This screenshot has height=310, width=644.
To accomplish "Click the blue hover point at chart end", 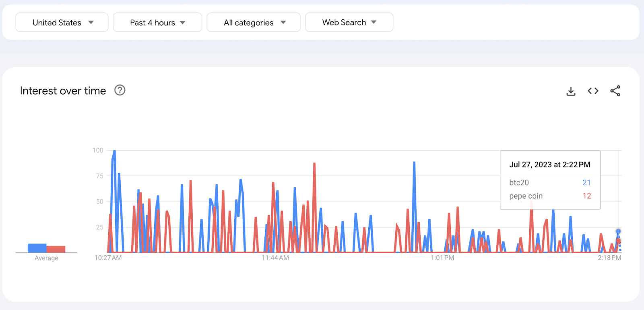I will 618,231.
